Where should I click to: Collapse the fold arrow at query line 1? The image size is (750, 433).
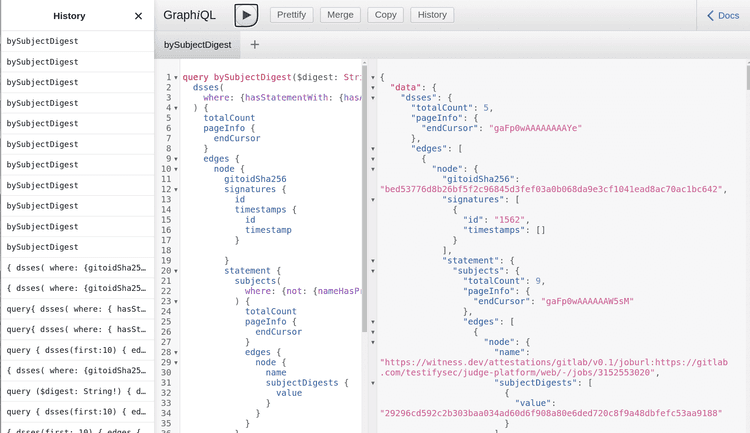(176, 78)
